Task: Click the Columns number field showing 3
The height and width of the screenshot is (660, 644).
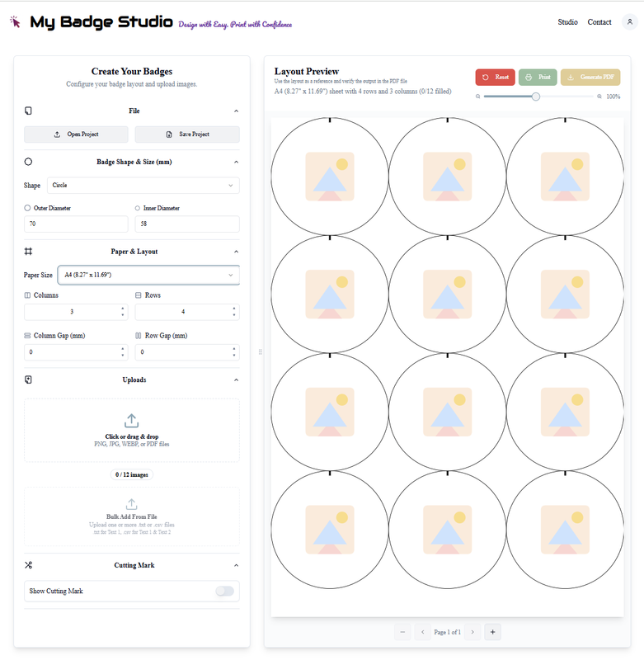Action: click(76, 312)
